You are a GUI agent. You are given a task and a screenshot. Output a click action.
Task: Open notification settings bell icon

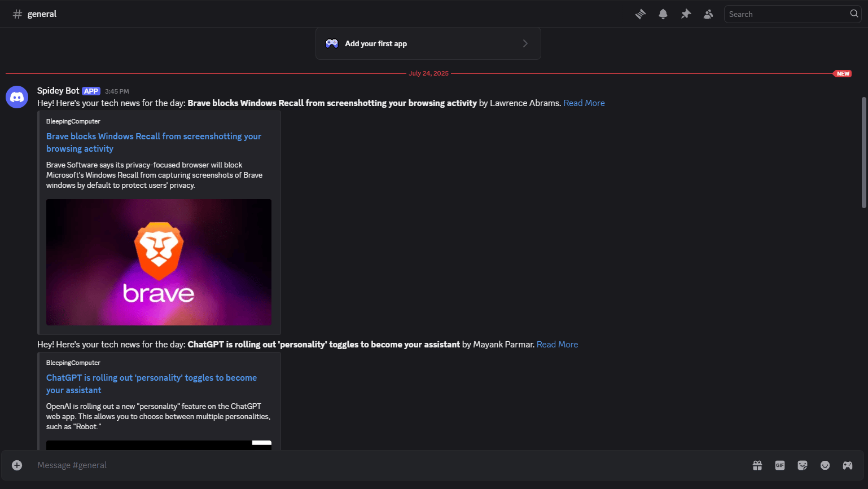pyautogui.click(x=663, y=14)
